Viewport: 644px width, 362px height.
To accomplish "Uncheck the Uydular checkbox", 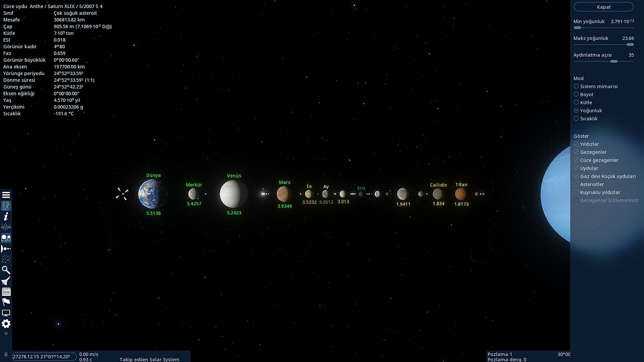I will (576, 168).
